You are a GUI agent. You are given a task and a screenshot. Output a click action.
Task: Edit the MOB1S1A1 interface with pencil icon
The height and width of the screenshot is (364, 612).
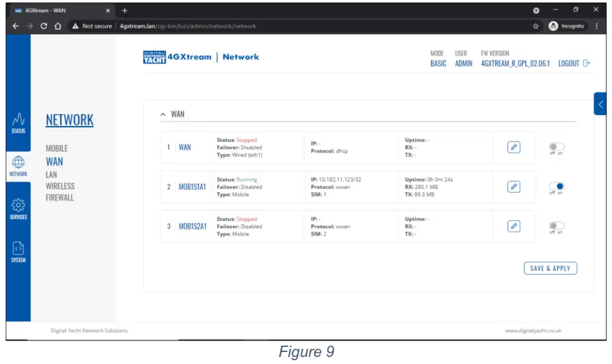pos(514,187)
